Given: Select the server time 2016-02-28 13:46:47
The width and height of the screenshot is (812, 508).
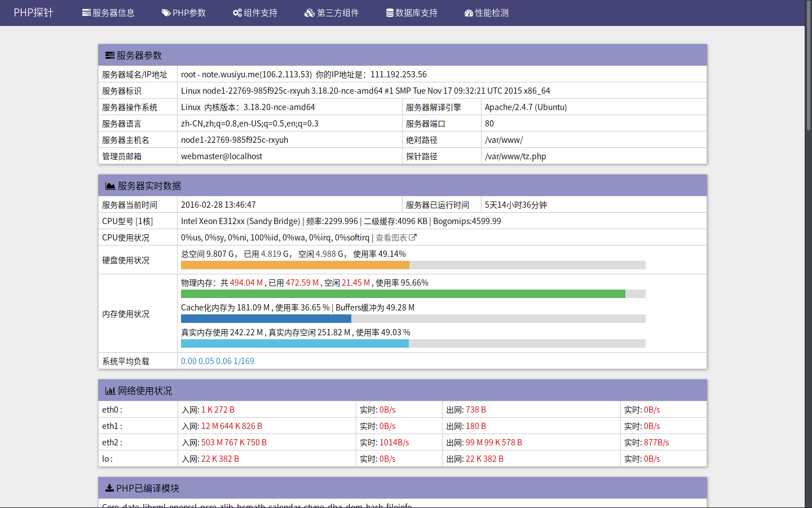Looking at the screenshot, I should point(218,205).
